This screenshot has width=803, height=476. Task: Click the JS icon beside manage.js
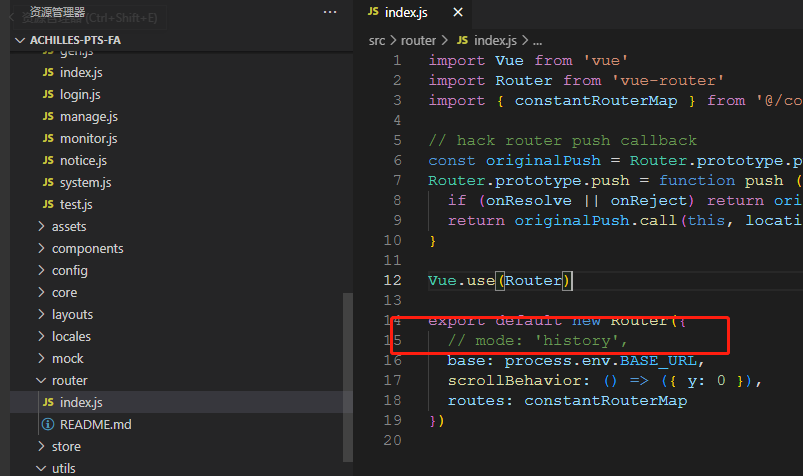pos(48,116)
